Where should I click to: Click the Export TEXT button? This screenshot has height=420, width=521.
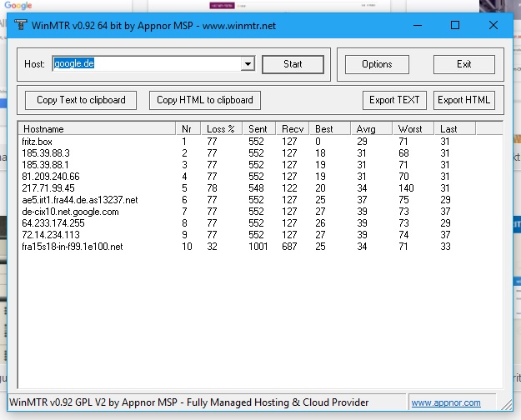[x=394, y=100]
